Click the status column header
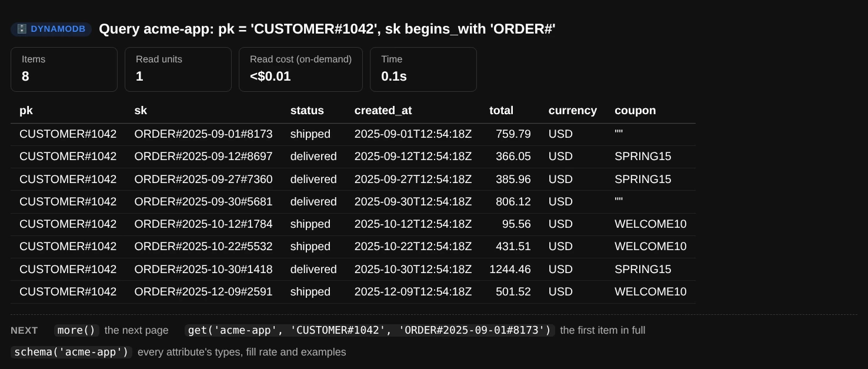Screen dimensions: 868x369 coord(307,111)
